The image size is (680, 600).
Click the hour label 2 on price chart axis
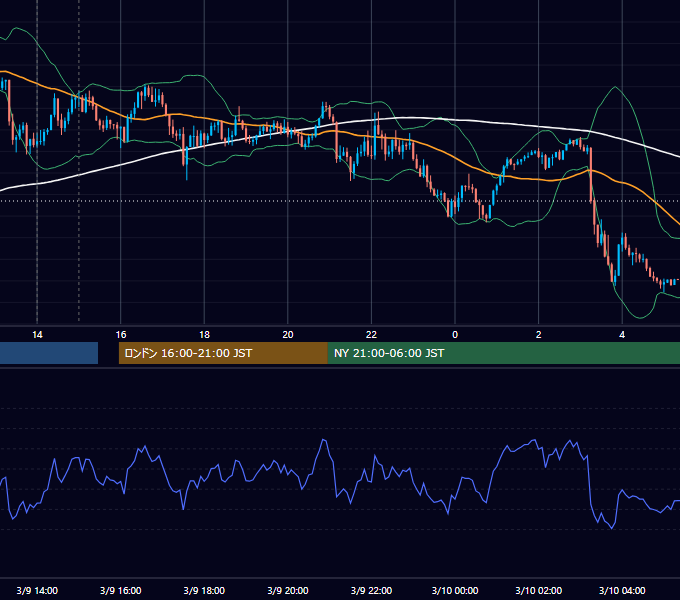point(539,335)
